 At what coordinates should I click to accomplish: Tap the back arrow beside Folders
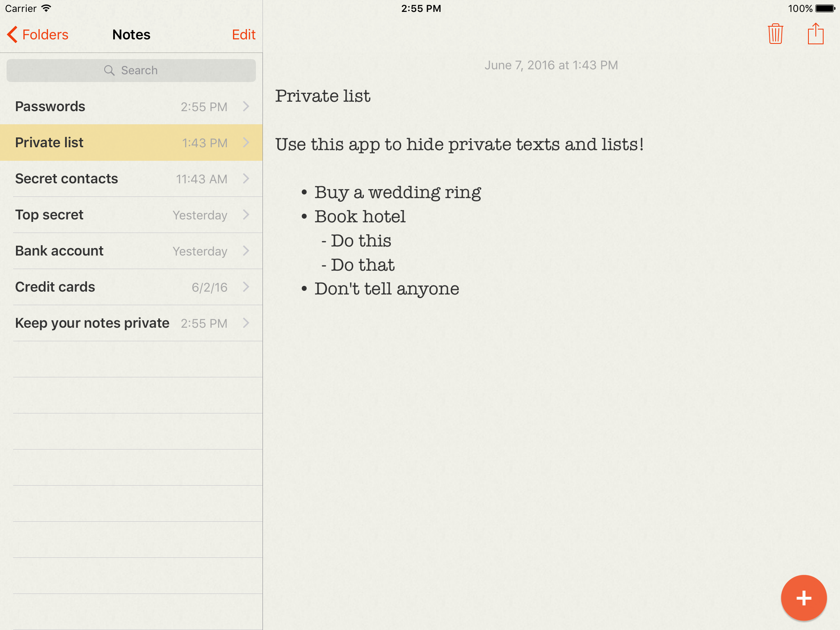12,34
